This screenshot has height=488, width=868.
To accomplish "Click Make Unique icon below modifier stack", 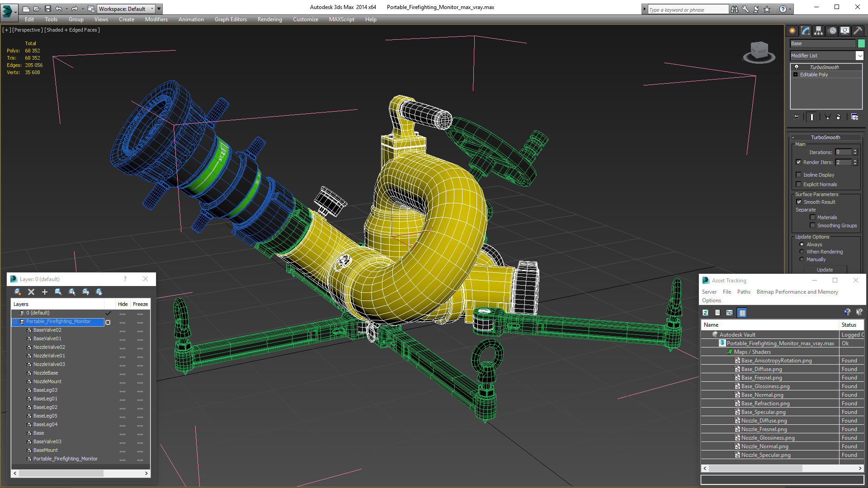I will pos(828,117).
